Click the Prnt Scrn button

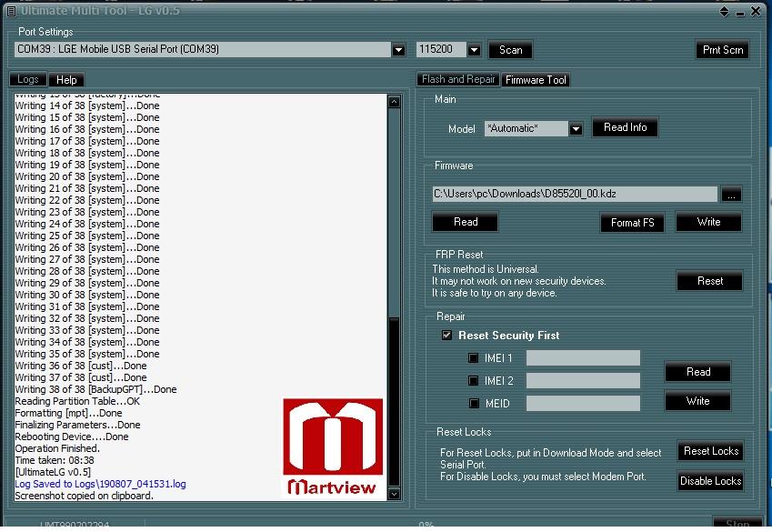click(723, 50)
